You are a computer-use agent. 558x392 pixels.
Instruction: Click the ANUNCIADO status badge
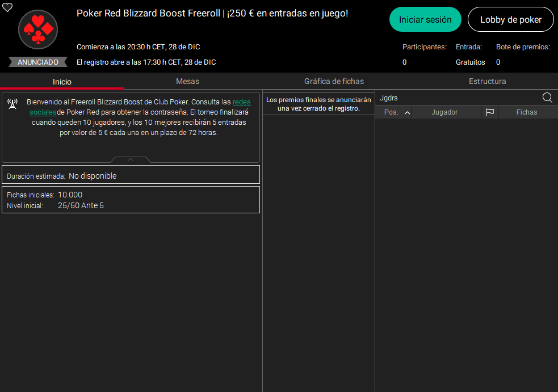(38, 62)
